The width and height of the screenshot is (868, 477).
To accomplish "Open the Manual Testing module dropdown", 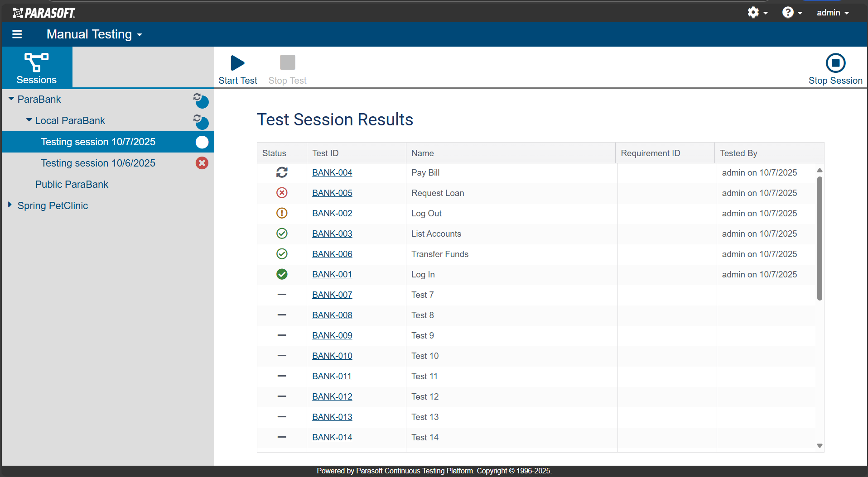I will (94, 34).
